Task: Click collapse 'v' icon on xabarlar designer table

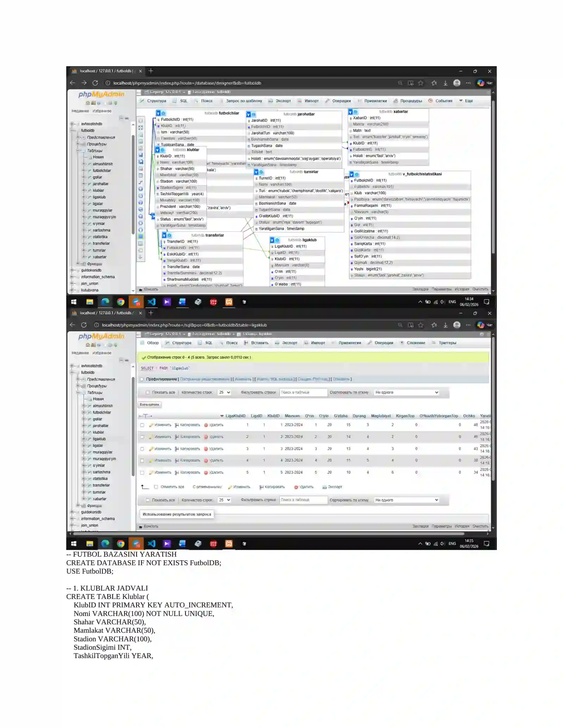Action: tap(350, 112)
